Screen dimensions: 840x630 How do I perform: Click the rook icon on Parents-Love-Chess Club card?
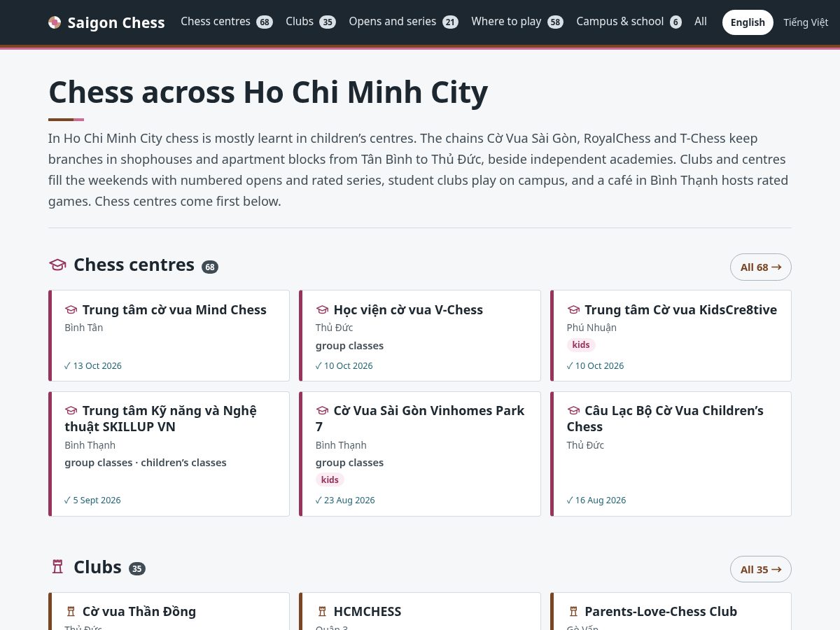coord(573,611)
